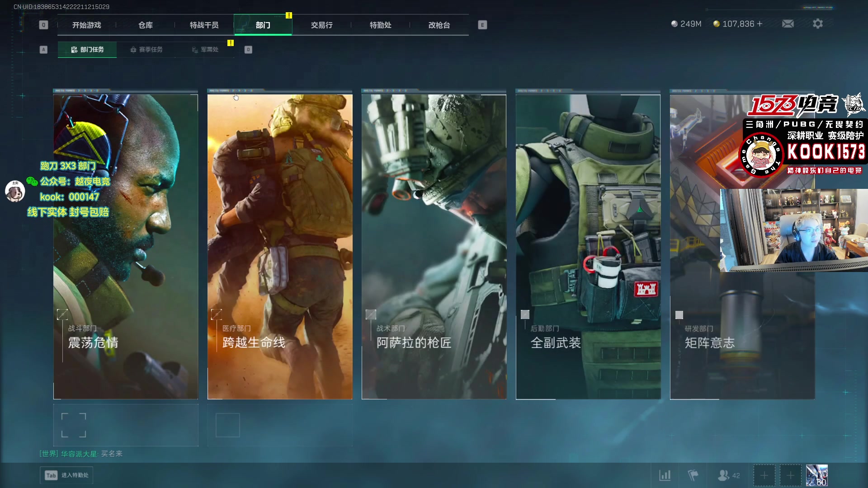The image size is (868, 488).
Task: Select the 赛季任务 sub-tab
Action: point(146,50)
